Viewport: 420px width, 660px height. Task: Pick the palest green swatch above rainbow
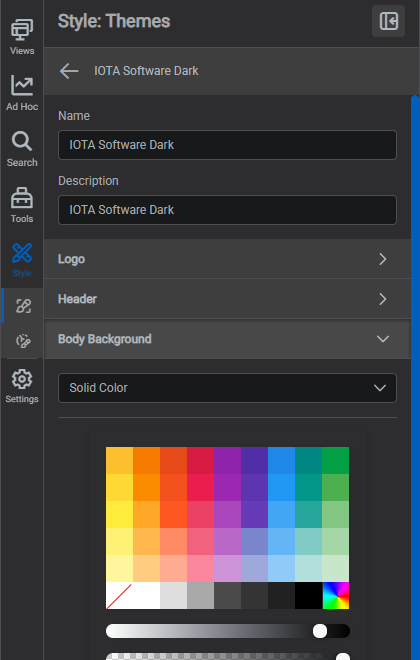point(335,569)
